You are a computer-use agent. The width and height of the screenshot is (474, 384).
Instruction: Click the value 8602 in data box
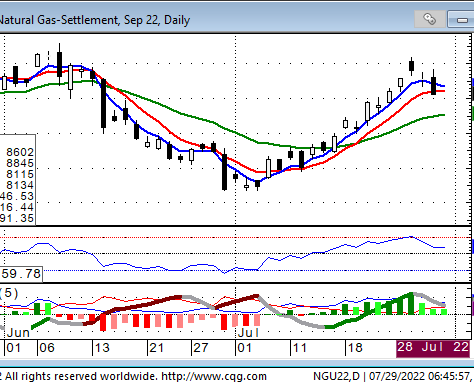20,152
